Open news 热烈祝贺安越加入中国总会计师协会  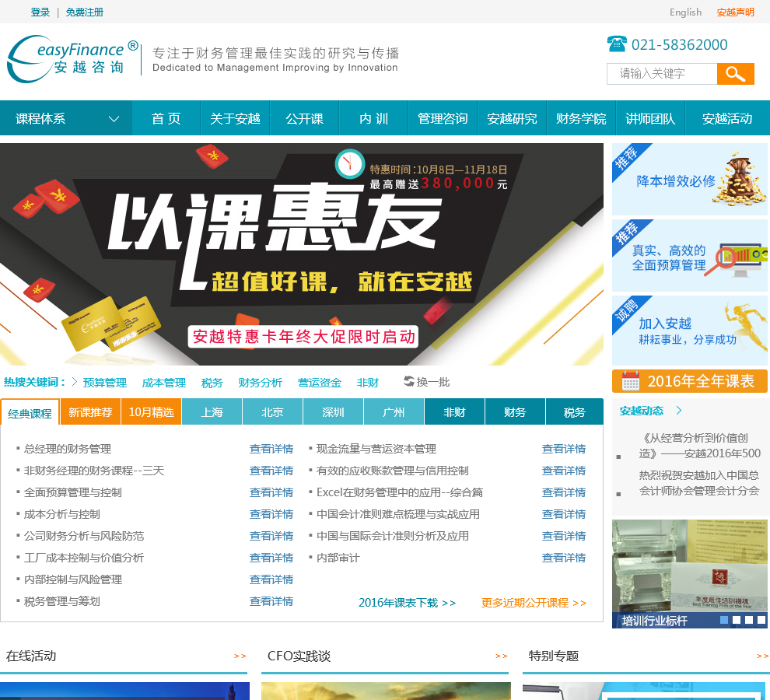click(x=699, y=483)
